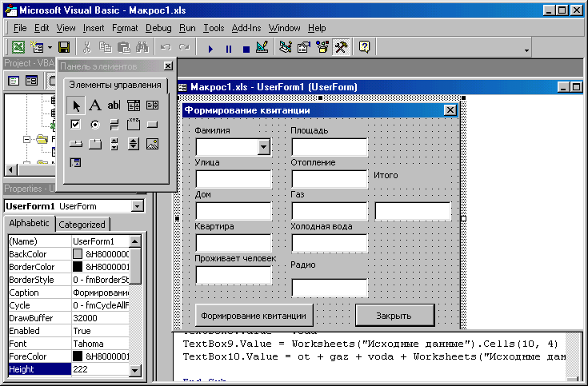Select the MultiPage control tool
Image resolution: width=588 pixels, height=386 pixels.
95,144
